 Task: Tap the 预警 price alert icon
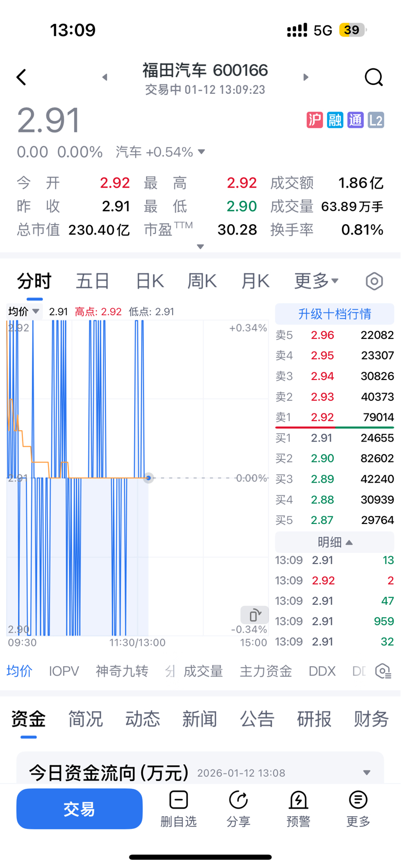pyautogui.click(x=298, y=810)
